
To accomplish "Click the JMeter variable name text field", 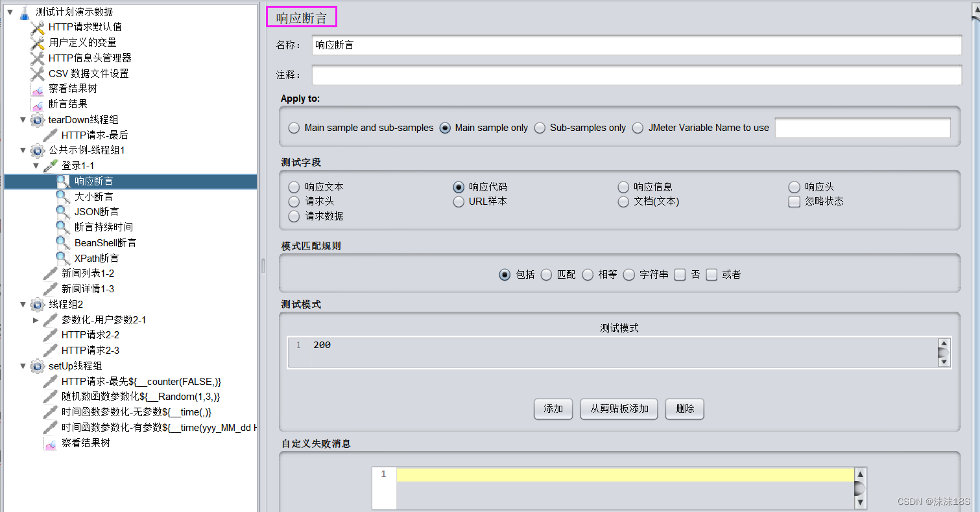I will point(863,128).
